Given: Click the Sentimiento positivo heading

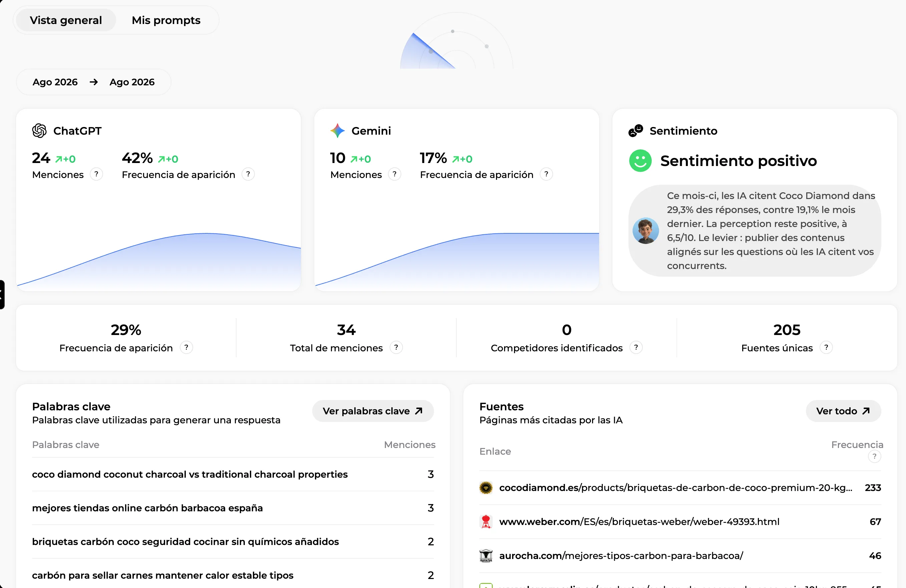Looking at the screenshot, I should coord(739,161).
